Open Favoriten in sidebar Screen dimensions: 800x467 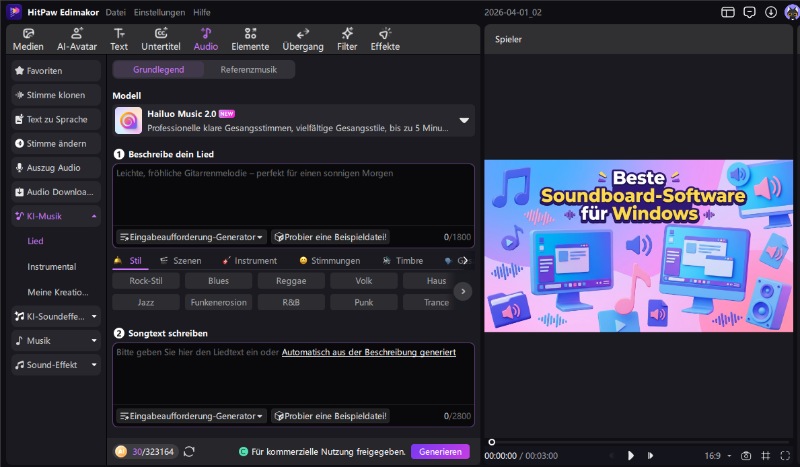[56, 71]
